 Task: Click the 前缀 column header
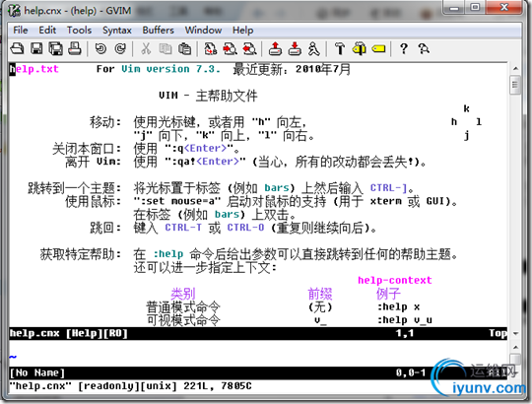(x=320, y=294)
